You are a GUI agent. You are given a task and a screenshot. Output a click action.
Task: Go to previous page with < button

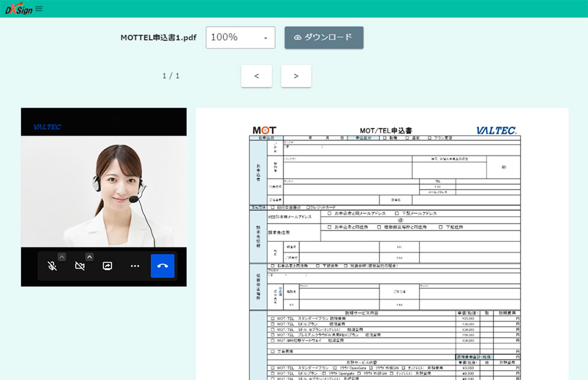click(x=256, y=76)
